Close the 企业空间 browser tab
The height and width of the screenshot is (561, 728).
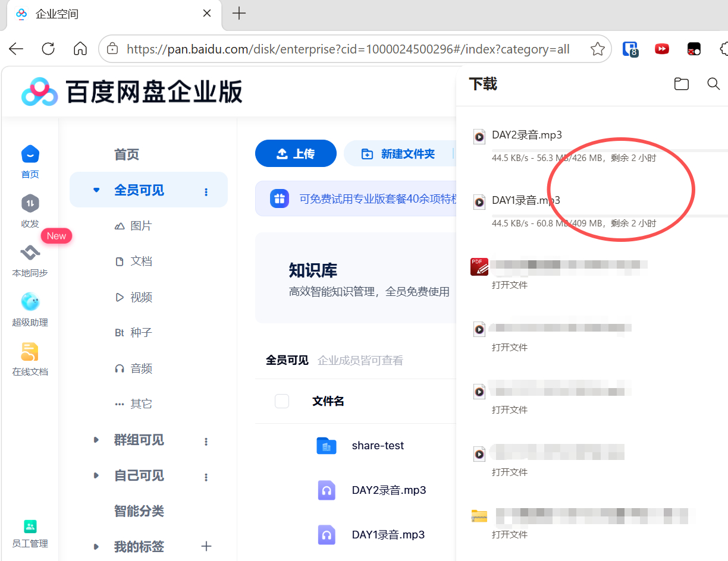207,13
